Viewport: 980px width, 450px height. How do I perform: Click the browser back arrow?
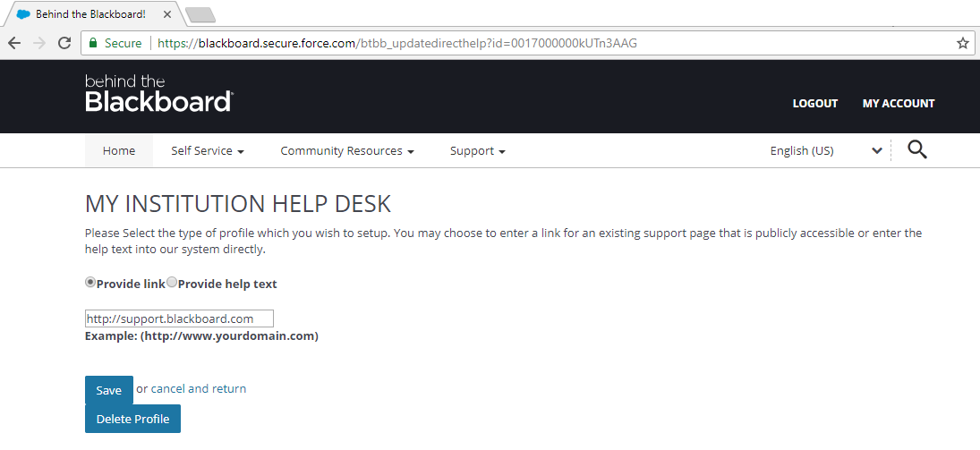(x=14, y=43)
